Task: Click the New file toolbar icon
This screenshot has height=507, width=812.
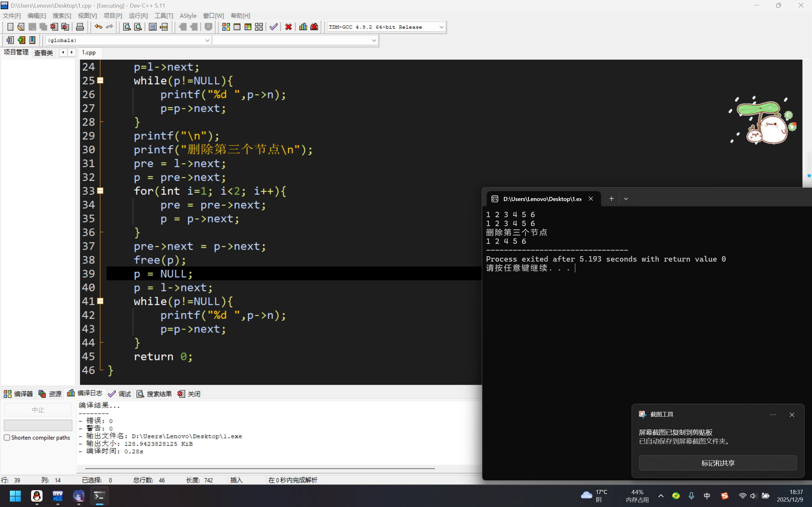Action: [10, 27]
